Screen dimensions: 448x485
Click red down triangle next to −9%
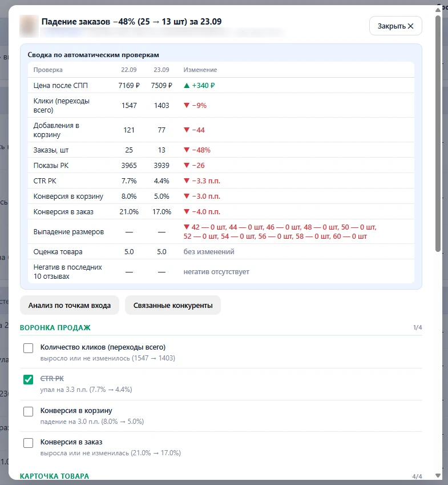186,106
